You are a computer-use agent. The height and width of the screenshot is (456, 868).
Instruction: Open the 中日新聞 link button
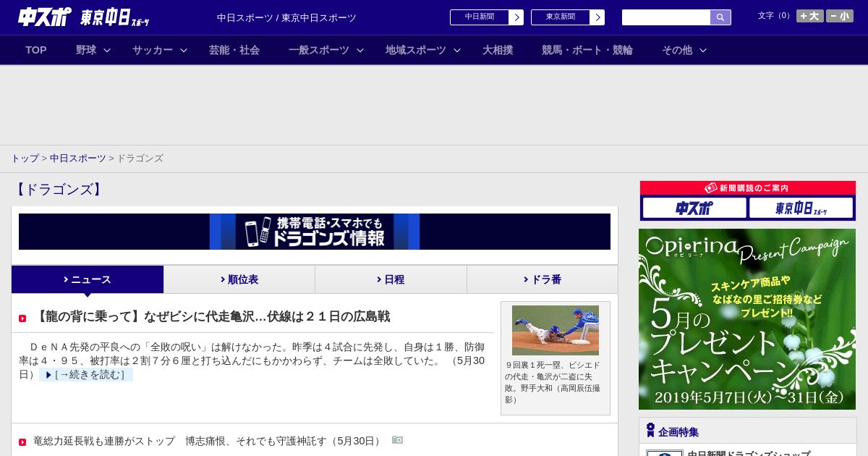pos(479,17)
